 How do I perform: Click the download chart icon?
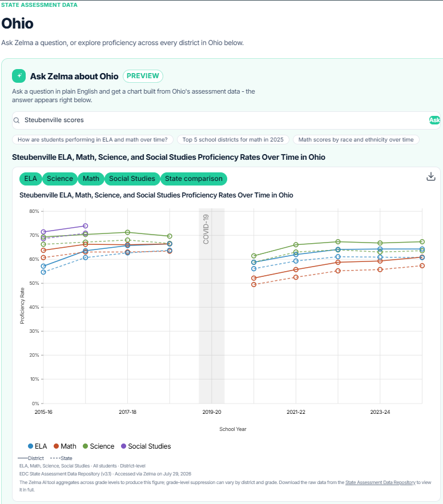(431, 176)
